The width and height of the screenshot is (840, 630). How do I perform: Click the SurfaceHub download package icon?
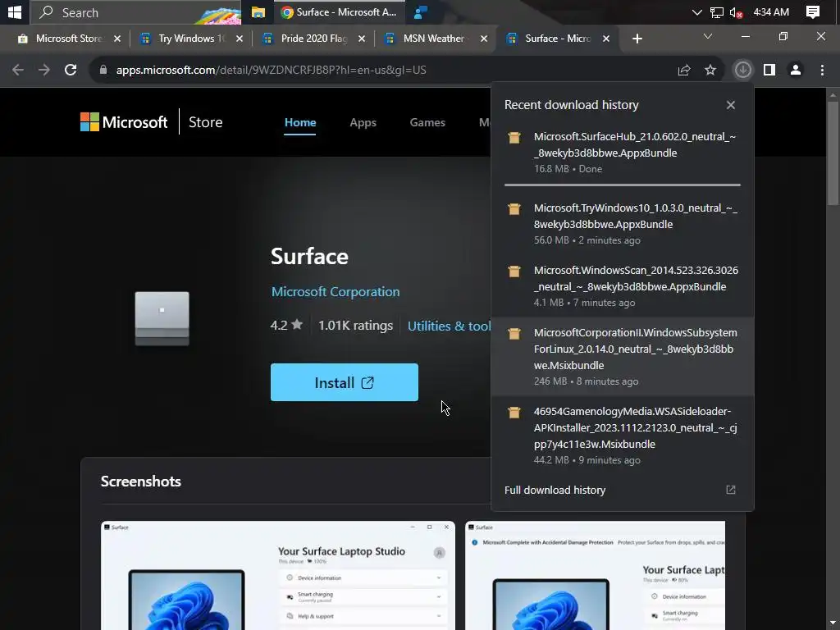click(514, 138)
